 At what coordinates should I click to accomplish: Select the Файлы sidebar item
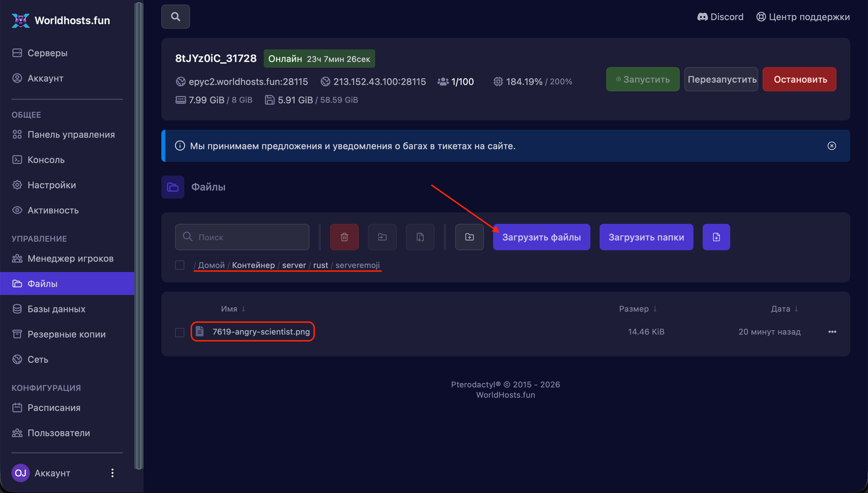67,284
